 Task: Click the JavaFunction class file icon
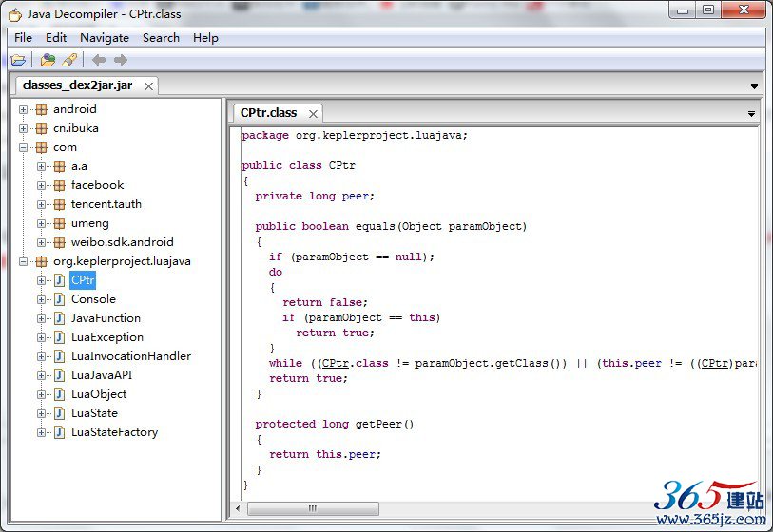pos(59,318)
